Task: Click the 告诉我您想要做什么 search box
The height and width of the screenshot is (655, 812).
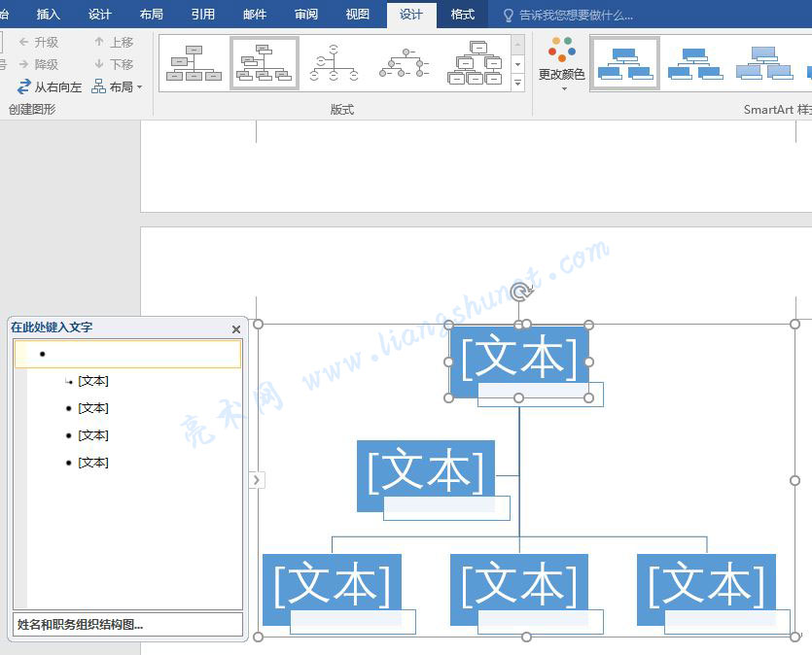Action: 569,16
